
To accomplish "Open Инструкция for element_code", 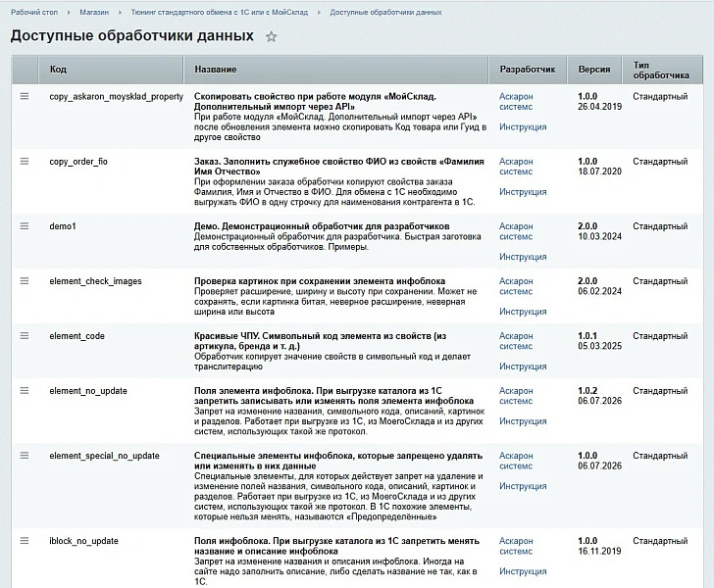I will point(523,367).
